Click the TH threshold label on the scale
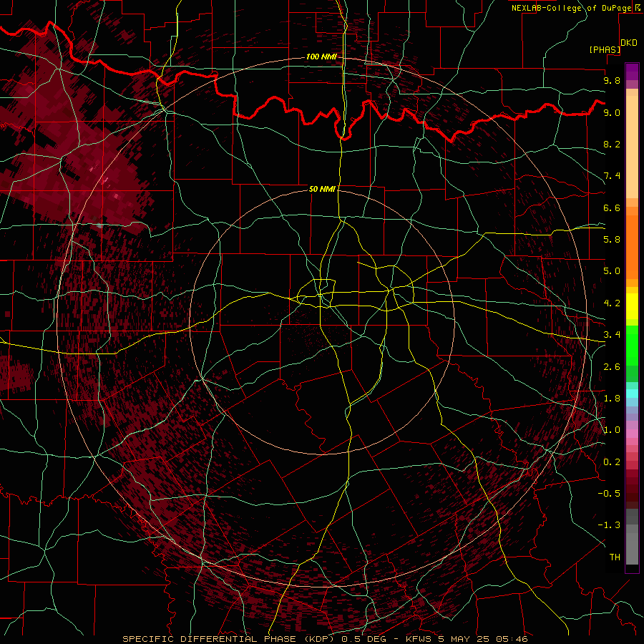This screenshot has width=644, height=644. (615, 557)
